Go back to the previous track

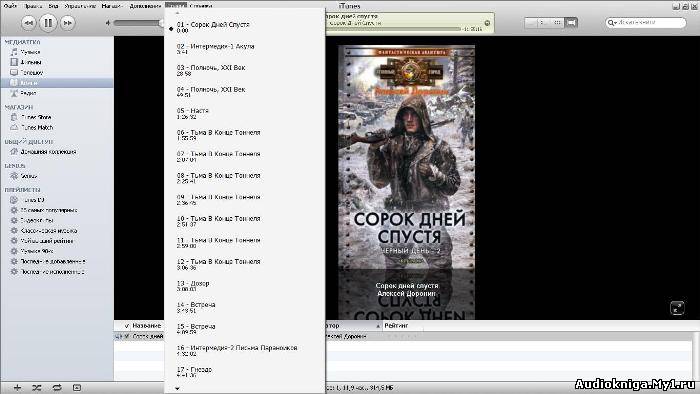[x=28, y=23]
